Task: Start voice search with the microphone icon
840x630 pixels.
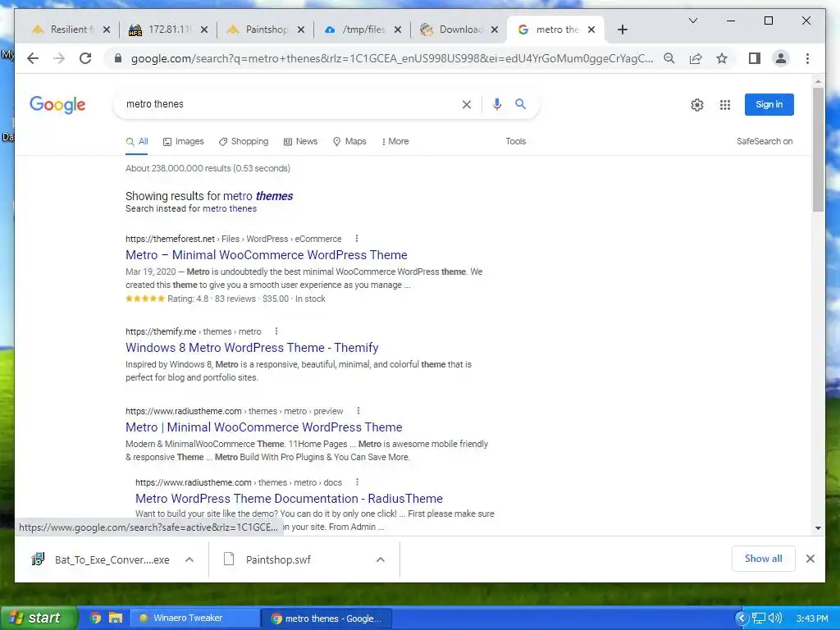Action: (497, 104)
